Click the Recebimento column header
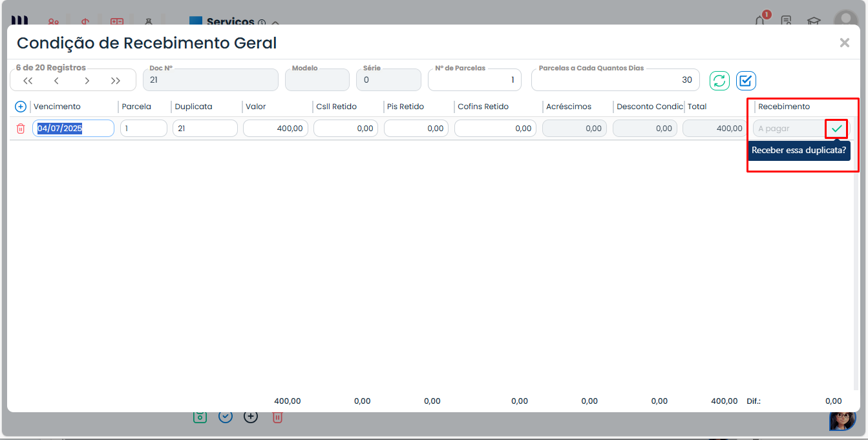868x440 pixels. tap(784, 107)
